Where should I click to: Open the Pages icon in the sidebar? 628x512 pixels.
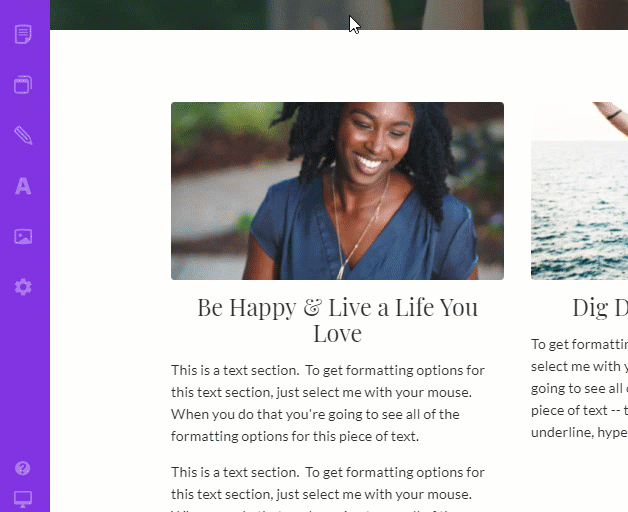click(x=23, y=34)
